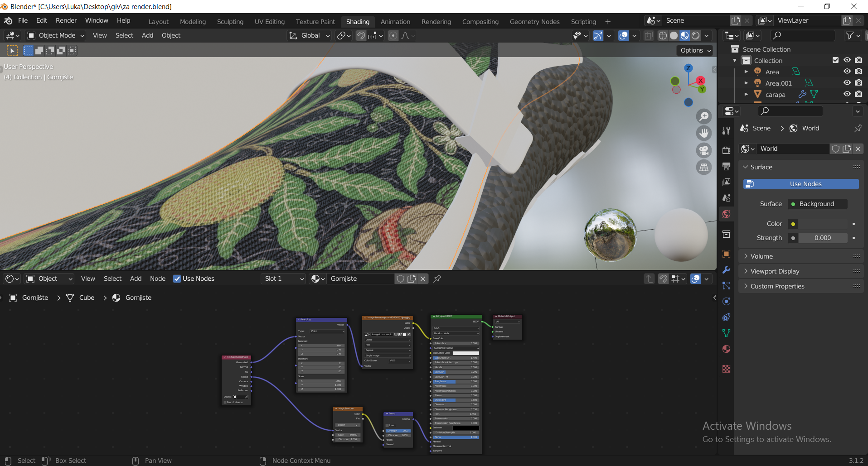Open the File menu
The height and width of the screenshot is (466, 868).
(x=23, y=20)
